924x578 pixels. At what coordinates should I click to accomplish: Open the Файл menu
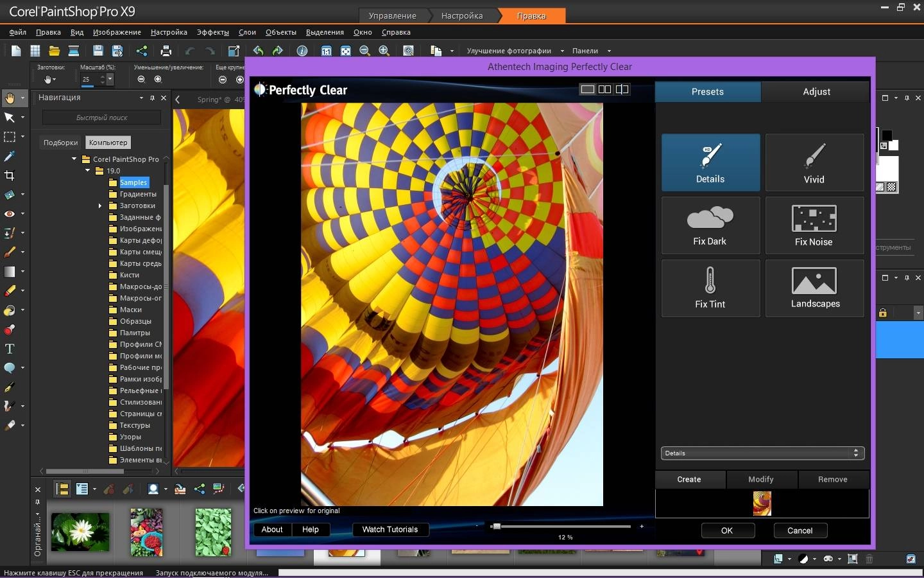pyautogui.click(x=18, y=32)
